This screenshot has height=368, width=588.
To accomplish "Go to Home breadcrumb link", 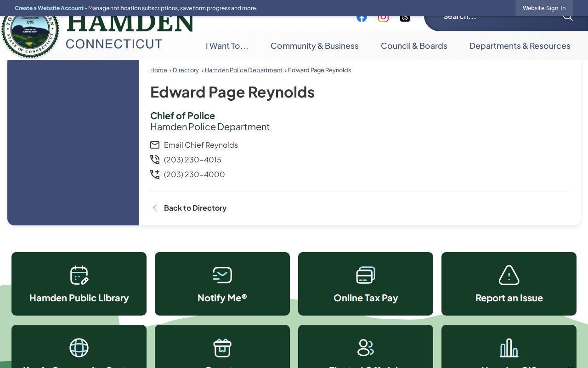I will click(x=158, y=70).
